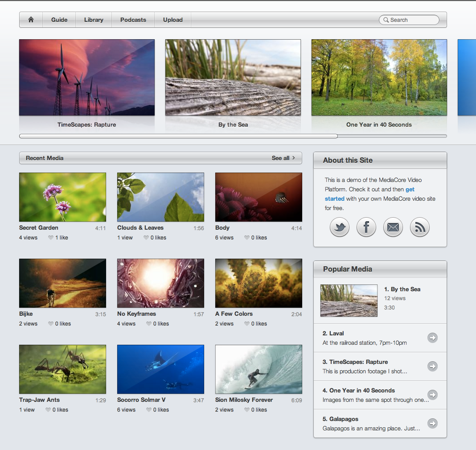The width and height of the screenshot is (476, 450).
Task: Open the RSS feed icon
Action: tap(419, 227)
